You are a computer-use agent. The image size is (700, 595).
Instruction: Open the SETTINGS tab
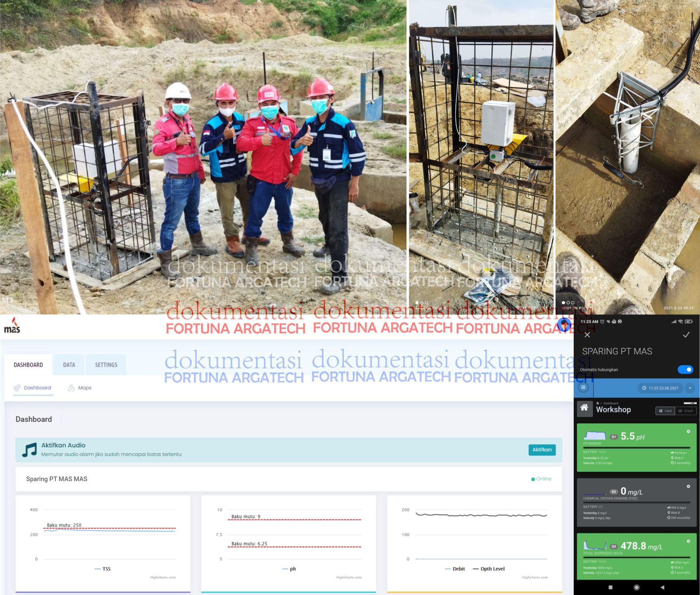(x=106, y=365)
